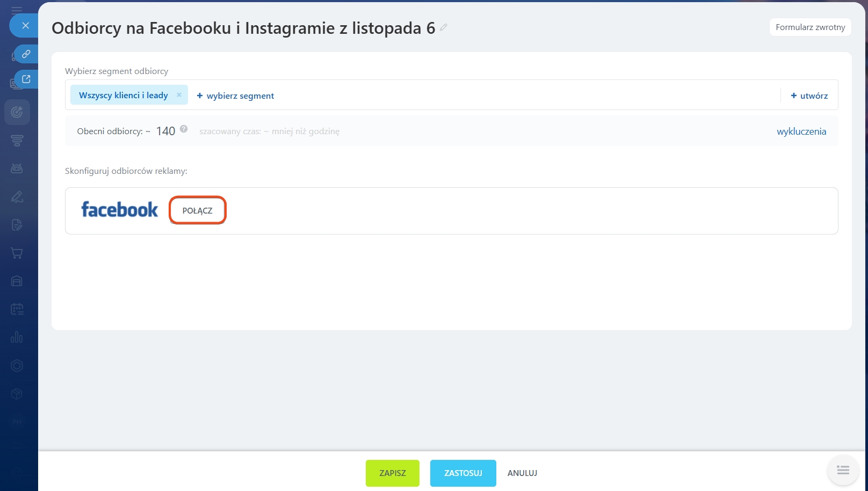Click the blue ZASTOSUJ button

coord(463,473)
